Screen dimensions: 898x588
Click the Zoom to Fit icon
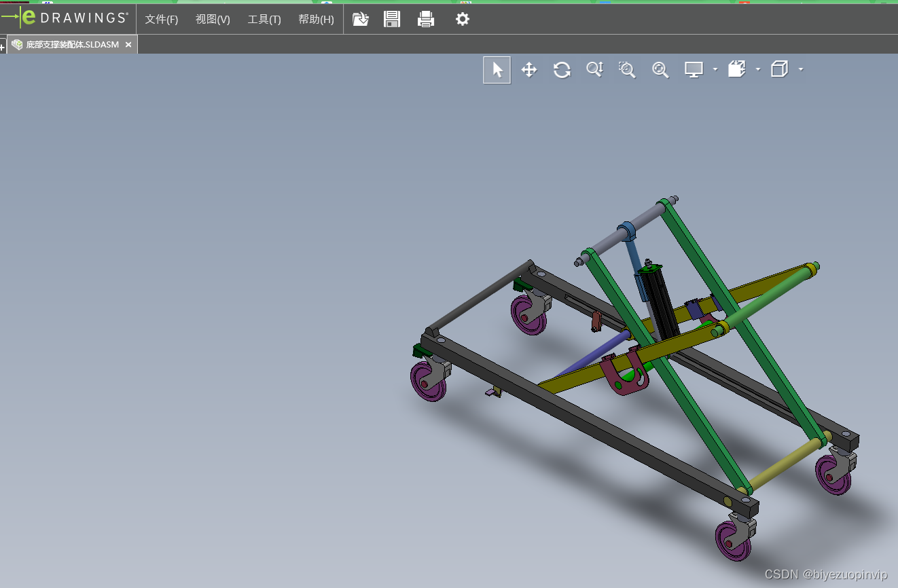coord(660,70)
